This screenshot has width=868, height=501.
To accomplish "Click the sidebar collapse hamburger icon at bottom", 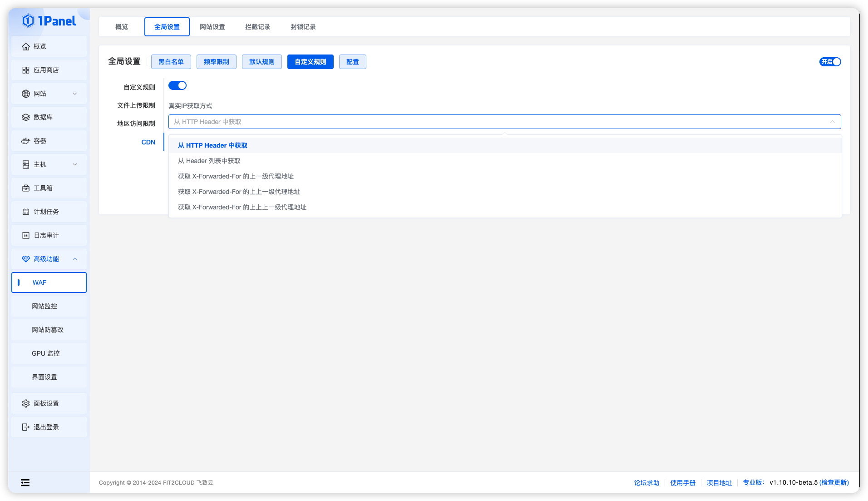I will pyautogui.click(x=25, y=482).
